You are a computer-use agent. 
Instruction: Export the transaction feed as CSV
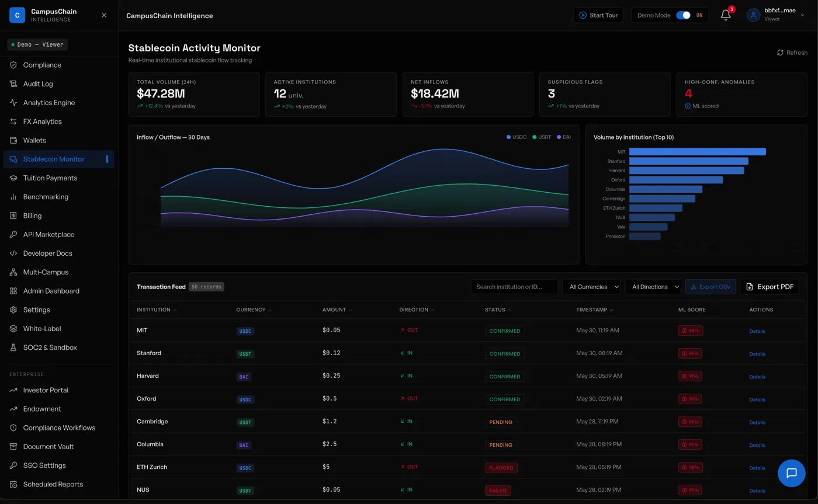click(710, 287)
